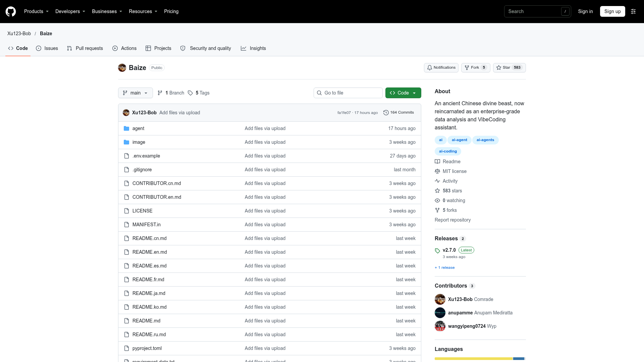Click the star icon beside 583 stars
Image resolution: width=644 pixels, height=362 pixels.
(x=437, y=191)
